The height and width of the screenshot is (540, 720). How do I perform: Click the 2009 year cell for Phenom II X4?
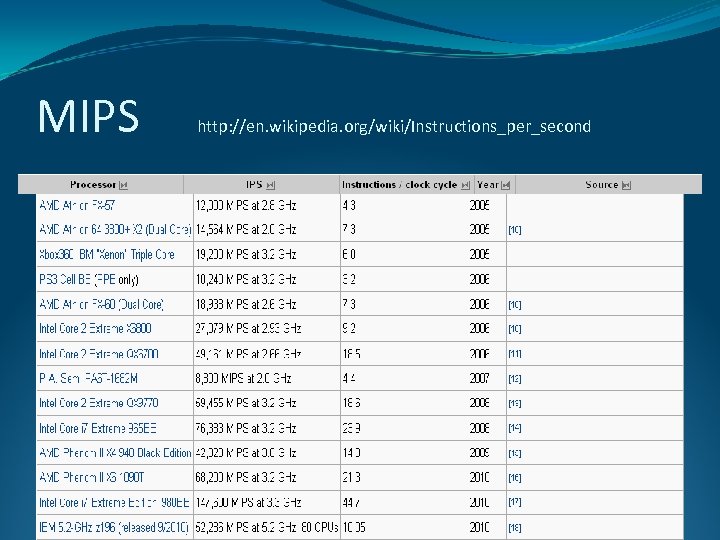coord(479,453)
